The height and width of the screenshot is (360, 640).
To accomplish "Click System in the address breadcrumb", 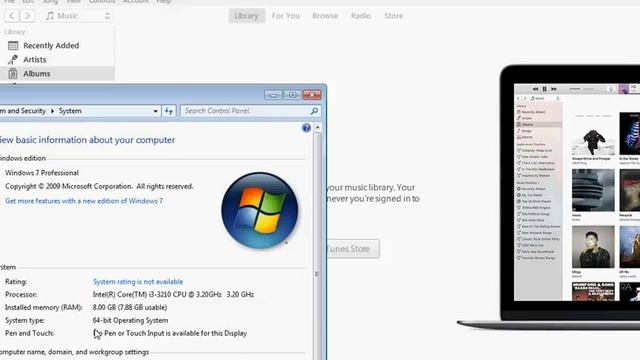I will click(70, 111).
